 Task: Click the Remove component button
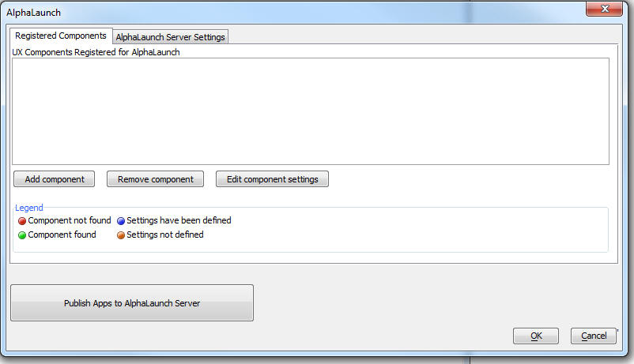pyautogui.click(x=155, y=179)
